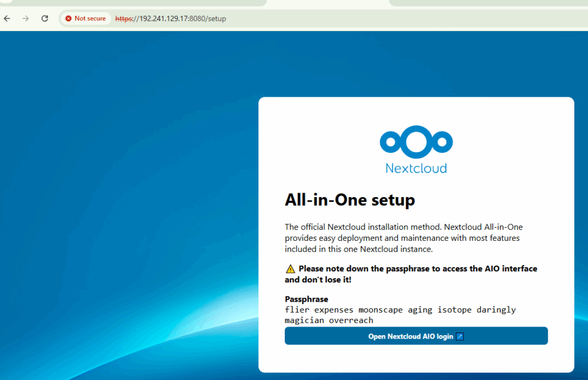Click the browser back arrow
The image size is (588, 380).
tap(7, 18)
